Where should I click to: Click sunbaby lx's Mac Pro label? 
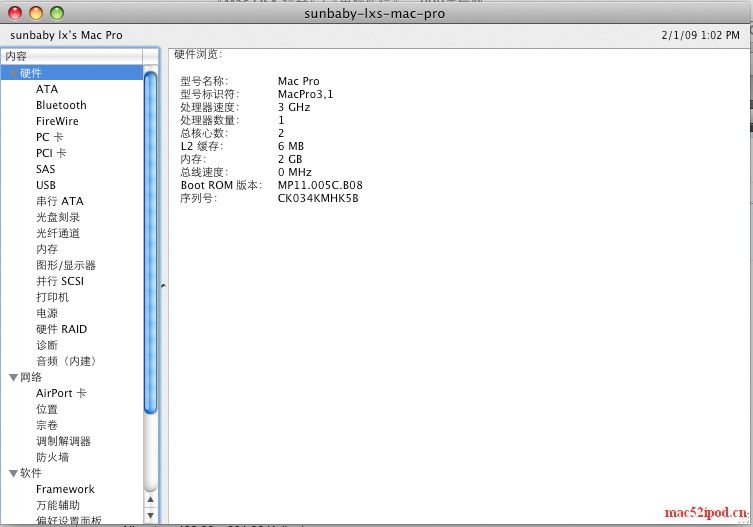tap(66, 35)
